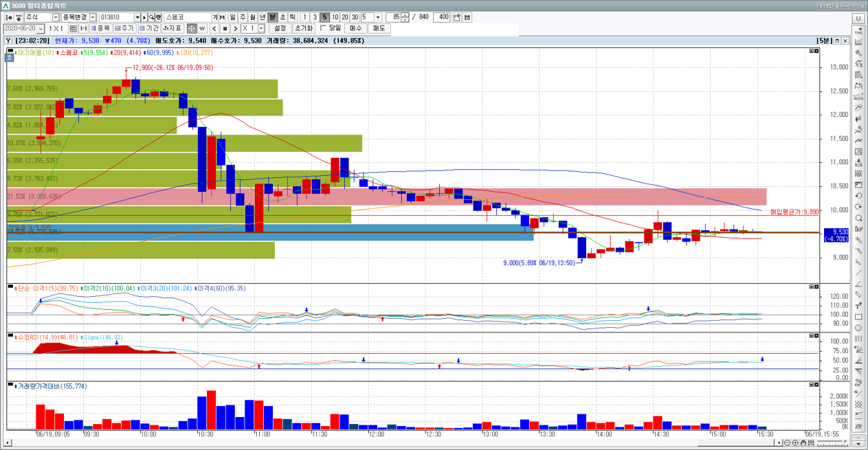Select the 월 (monthly) period toggle
The image size is (868, 450).
(252, 17)
